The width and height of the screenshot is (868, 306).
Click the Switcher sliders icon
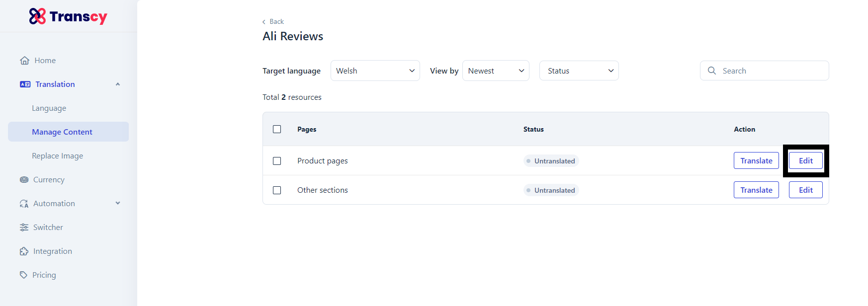24,228
